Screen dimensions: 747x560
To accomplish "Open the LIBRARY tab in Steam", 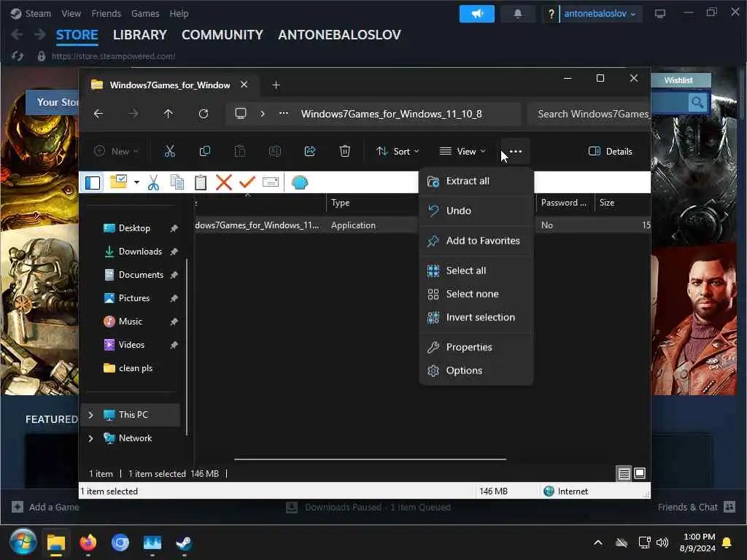I will coord(139,35).
